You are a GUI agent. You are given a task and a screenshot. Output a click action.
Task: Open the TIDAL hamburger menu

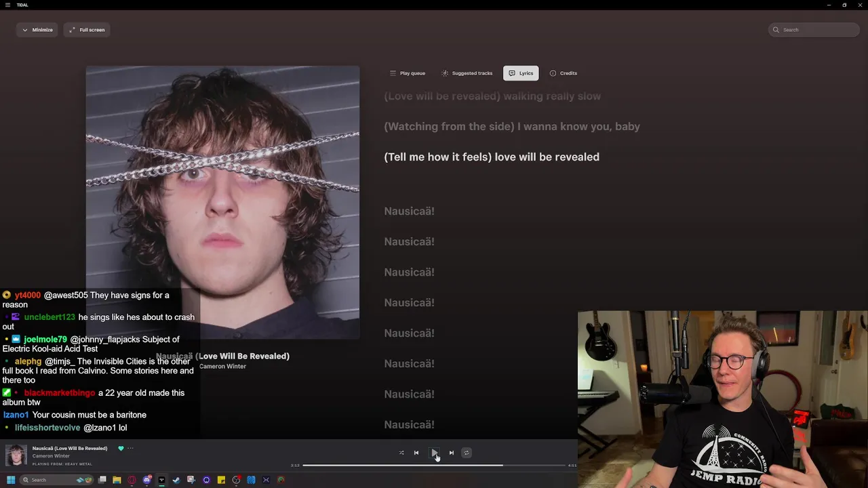click(x=7, y=5)
